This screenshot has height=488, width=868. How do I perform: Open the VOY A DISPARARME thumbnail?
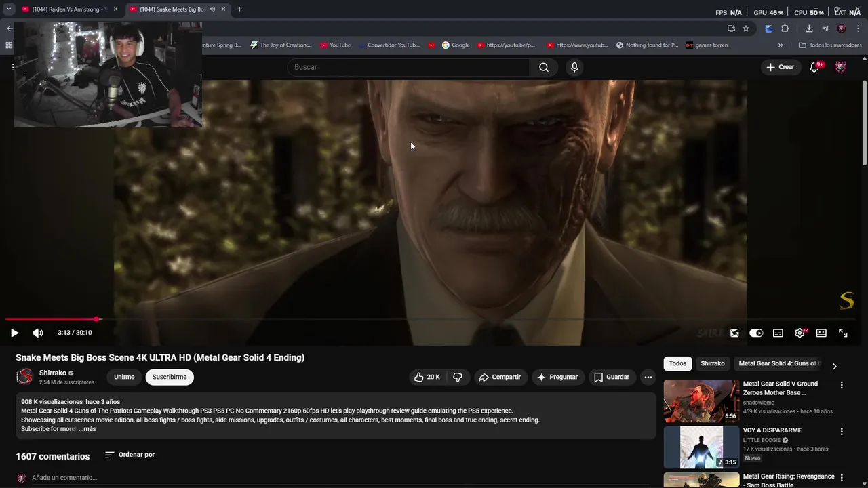coord(701,447)
